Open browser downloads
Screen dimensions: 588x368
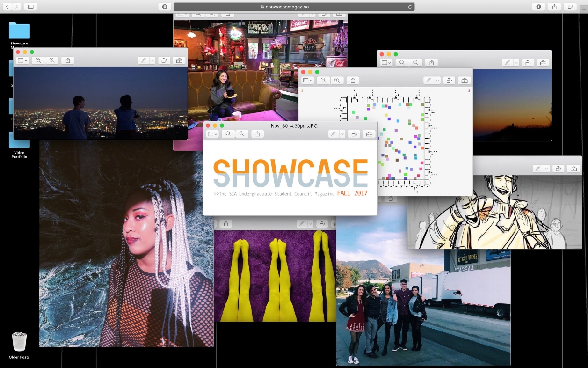pos(539,7)
